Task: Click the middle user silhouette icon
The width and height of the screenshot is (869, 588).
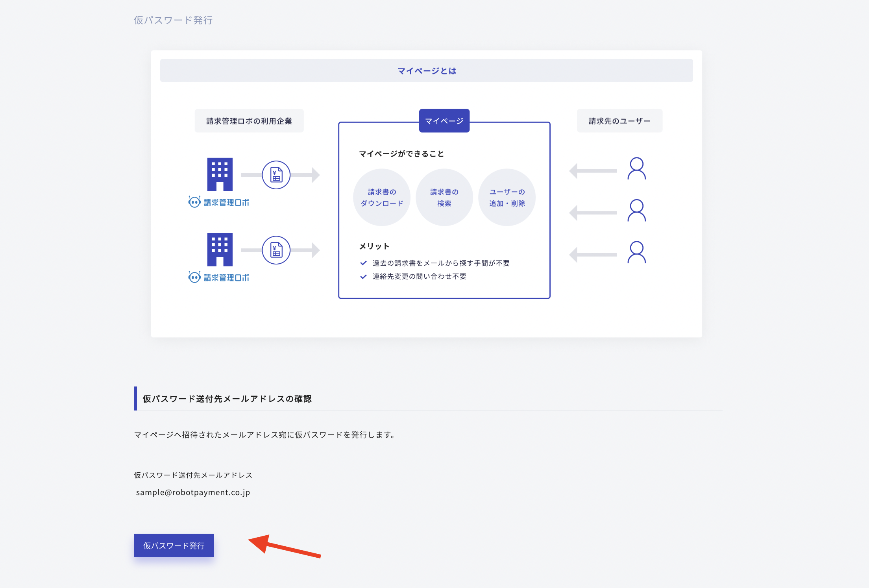Action: coord(636,211)
